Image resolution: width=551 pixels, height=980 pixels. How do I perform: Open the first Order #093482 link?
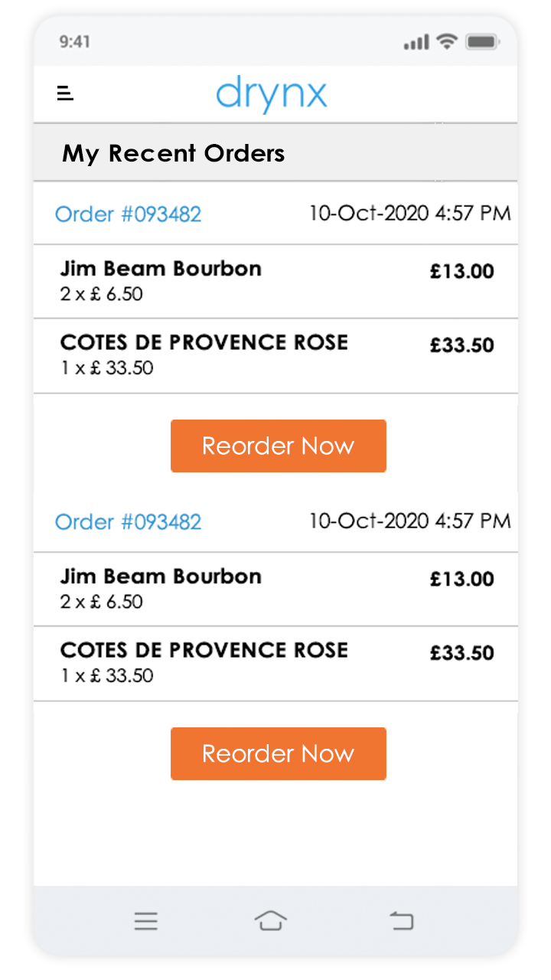(x=128, y=214)
